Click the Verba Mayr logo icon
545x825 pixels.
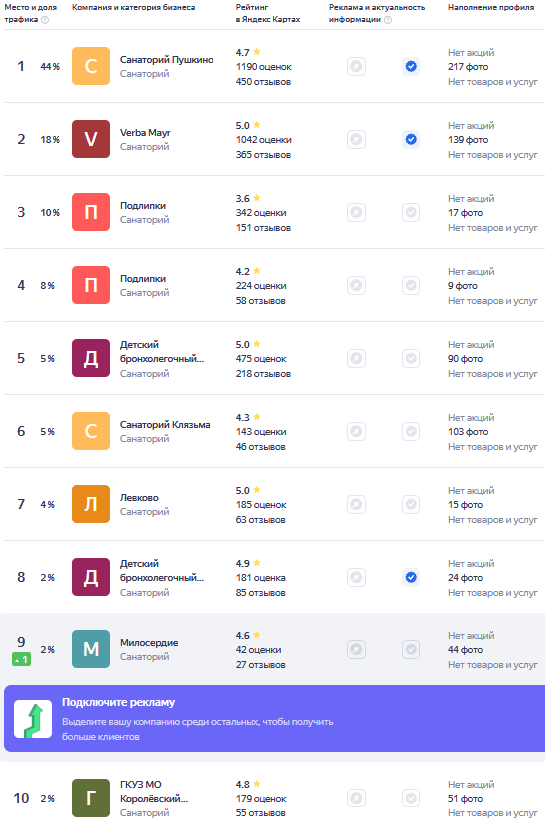[91, 139]
